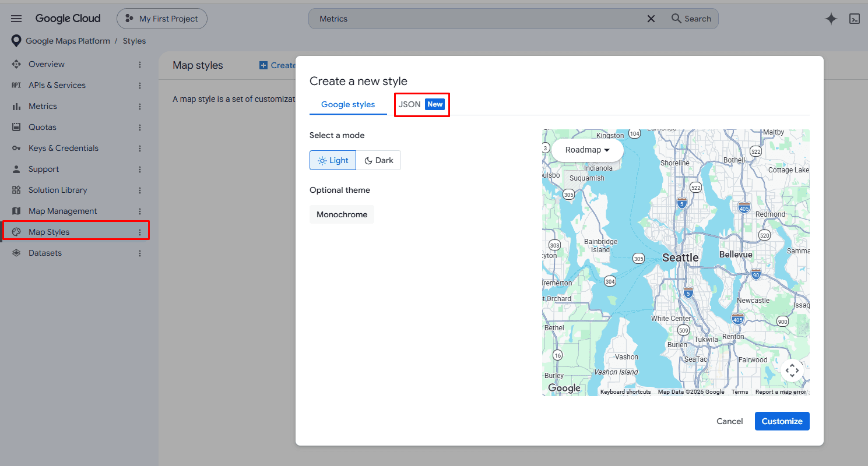The width and height of the screenshot is (868, 466).
Task: Click Seattle label on the map preview
Action: click(x=680, y=257)
